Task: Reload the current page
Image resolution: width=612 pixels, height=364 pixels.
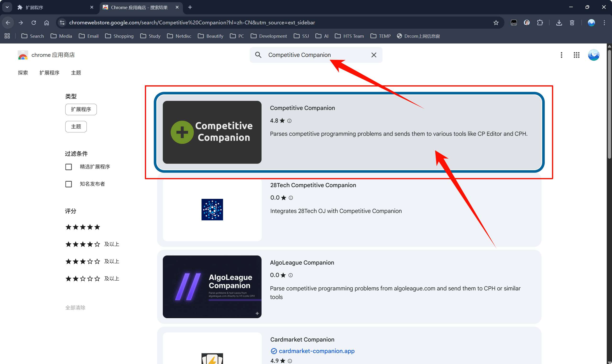Action: (34, 22)
